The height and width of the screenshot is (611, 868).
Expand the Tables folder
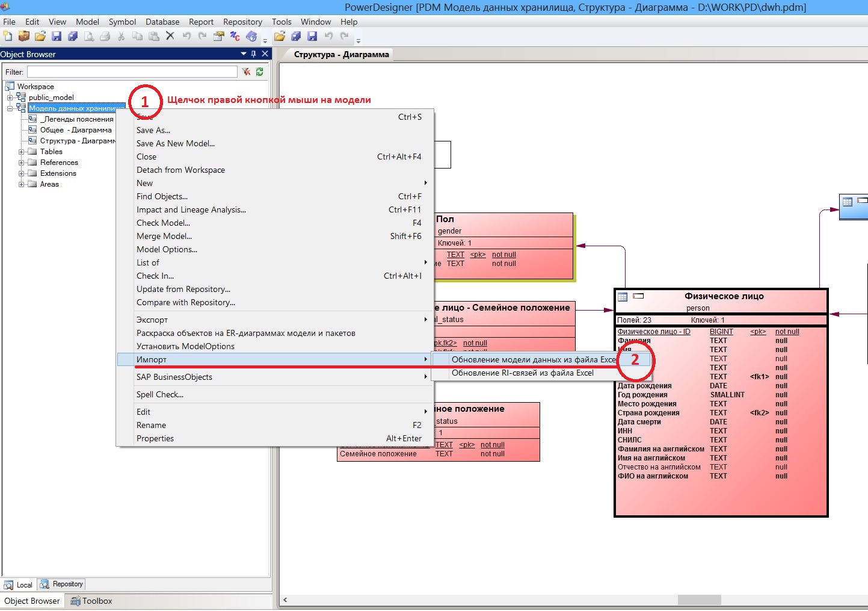[x=22, y=152]
